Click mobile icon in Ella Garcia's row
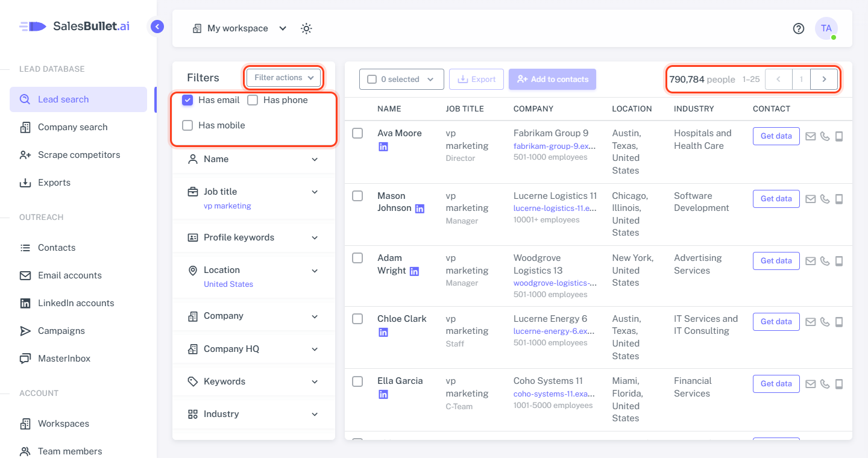The height and width of the screenshot is (458, 868). tap(839, 384)
